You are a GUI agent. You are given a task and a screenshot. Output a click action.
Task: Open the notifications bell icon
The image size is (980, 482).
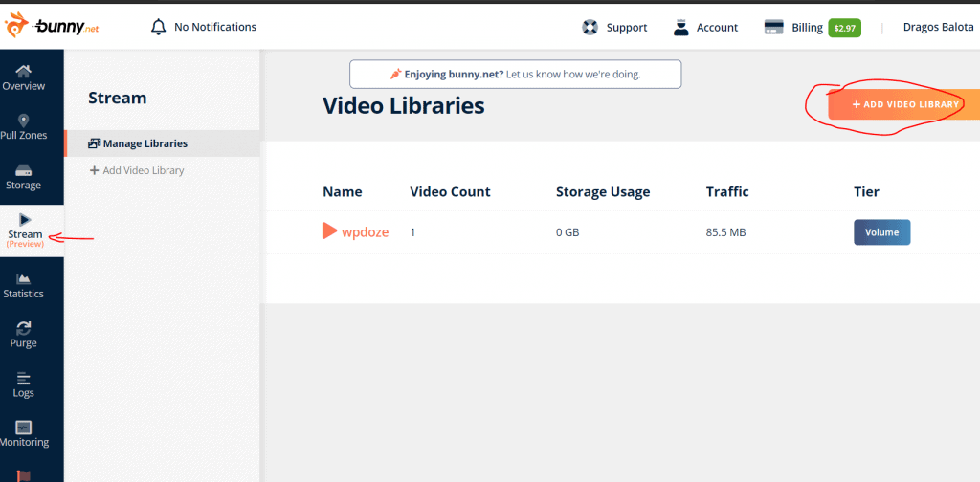tap(159, 27)
